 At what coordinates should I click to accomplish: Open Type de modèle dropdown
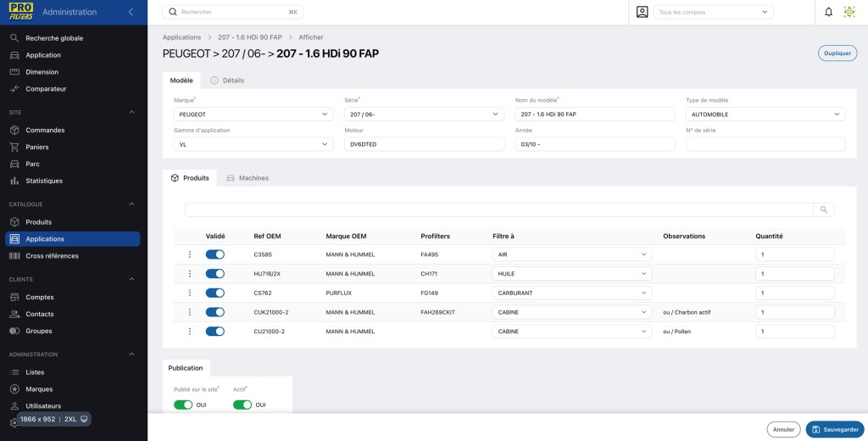click(765, 114)
